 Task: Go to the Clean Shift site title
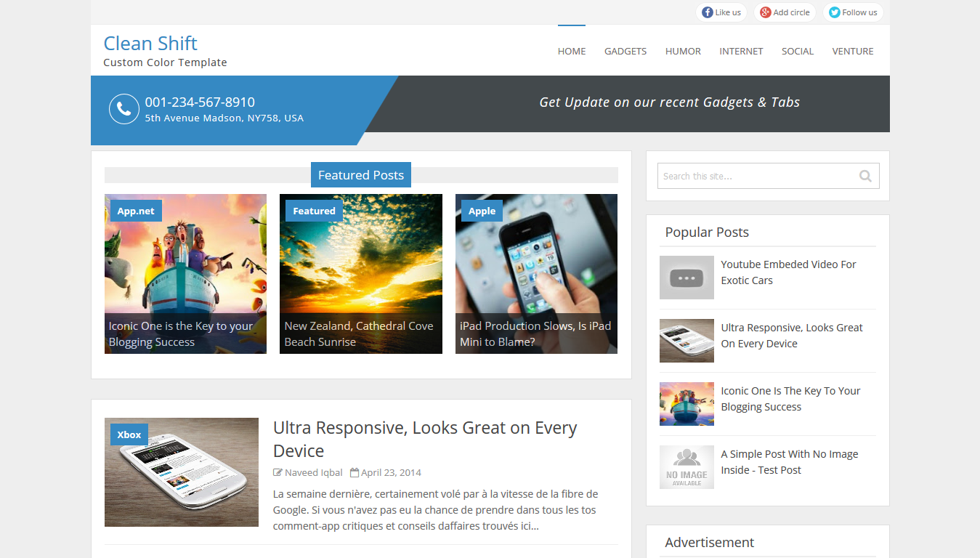[150, 43]
